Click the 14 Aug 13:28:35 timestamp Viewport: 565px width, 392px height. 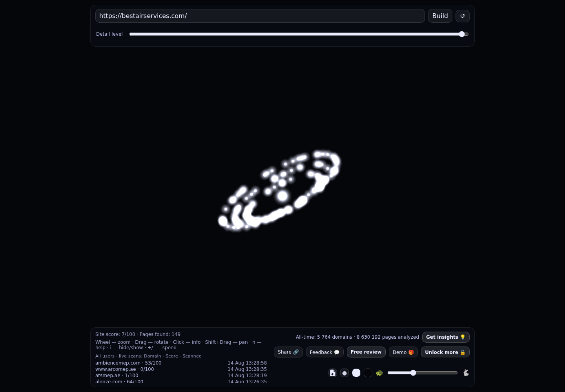[247, 369]
